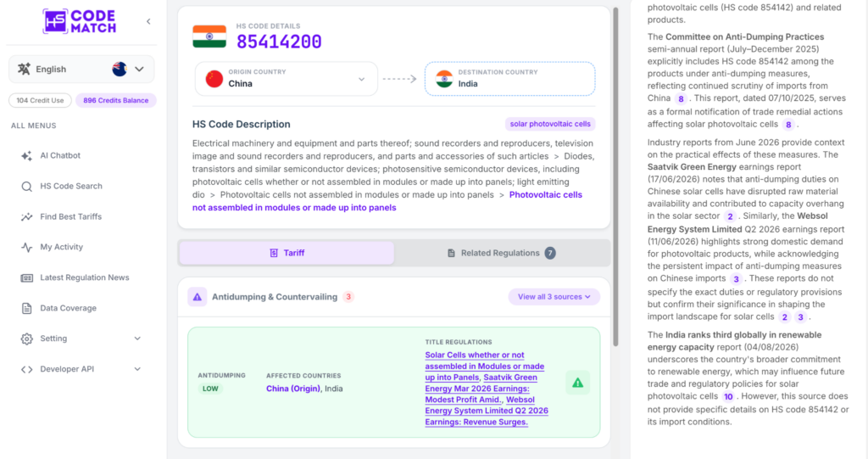This screenshot has height=459, width=868.
Task: Click the India flag in destination country
Action: pyautogui.click(x=444, y=79)
